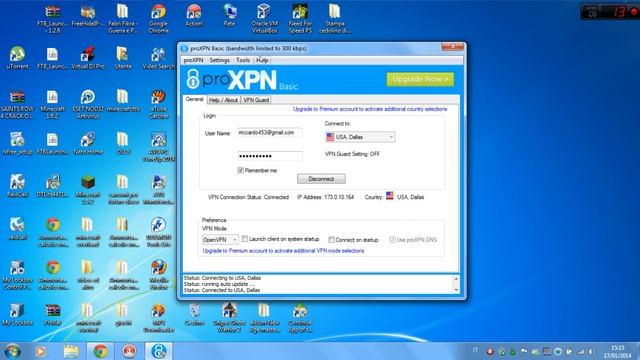Screen dimensions: 640x360
Task: Select the Rete network desktop icon
Action: click(x=229, y=16)
